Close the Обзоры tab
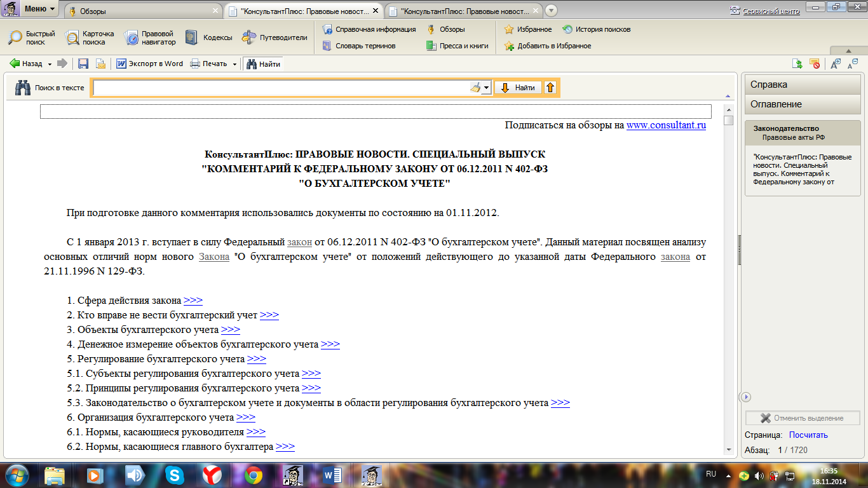The image size is (868, 488). 214,11
